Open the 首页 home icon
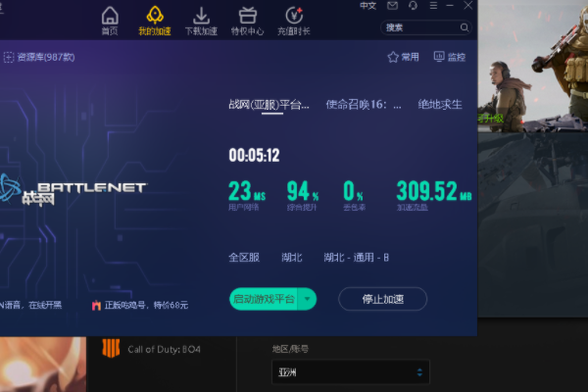 [x=110, y=21]
